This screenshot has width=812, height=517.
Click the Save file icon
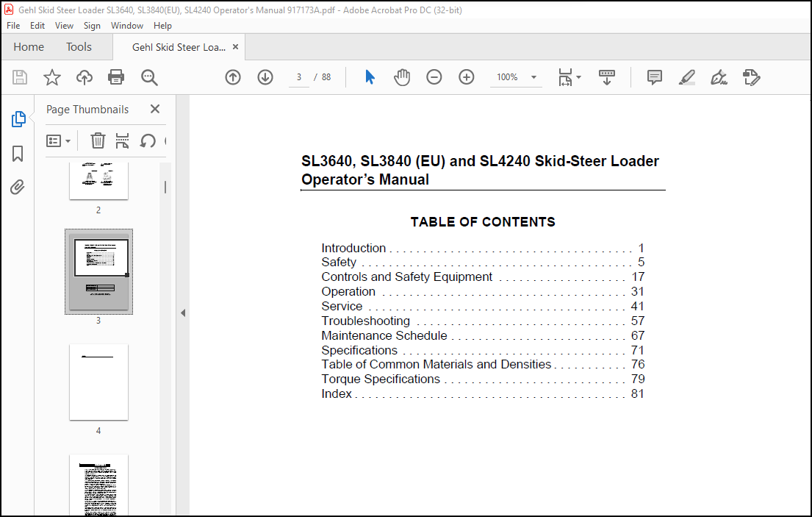tap(20, 78)
